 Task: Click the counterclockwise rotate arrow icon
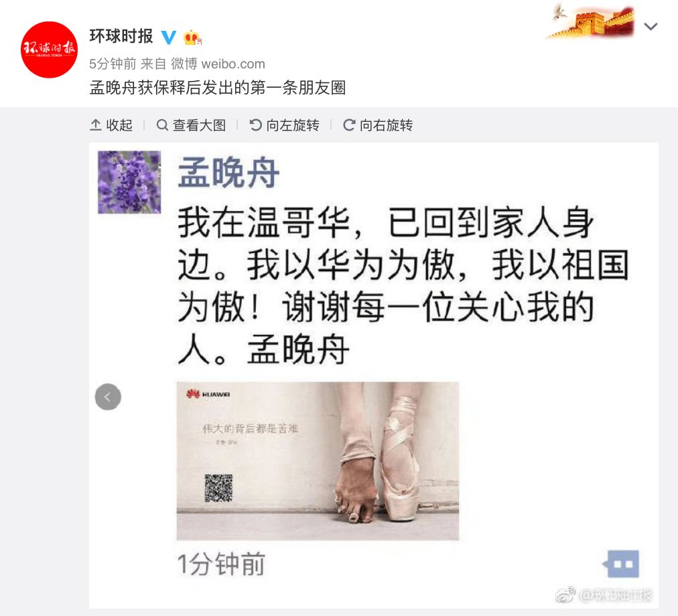pyautogui.click(x=256, y=125)
